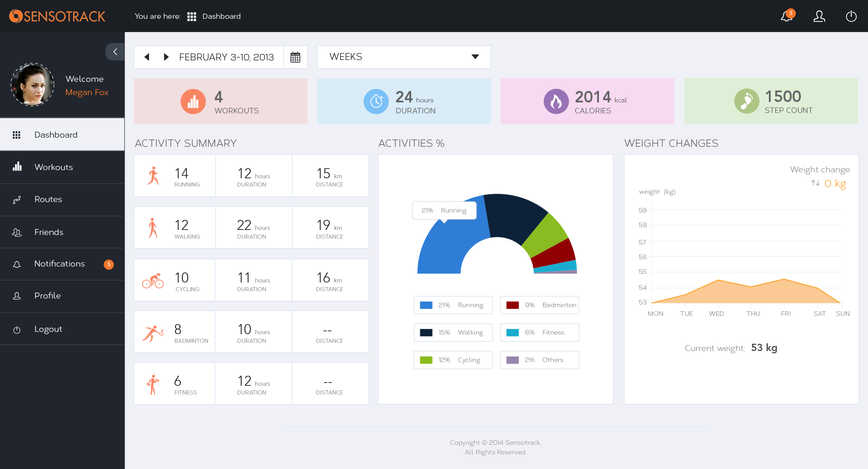Click the red Badminton legend swatch
868x469 pixels.
[513, 305]
